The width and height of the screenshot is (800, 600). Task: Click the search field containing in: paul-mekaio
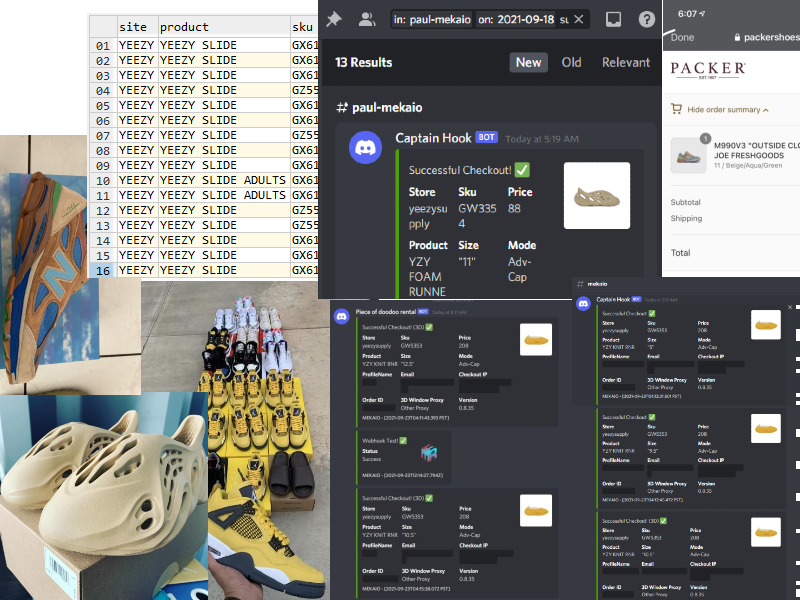[x=490, y=19]
